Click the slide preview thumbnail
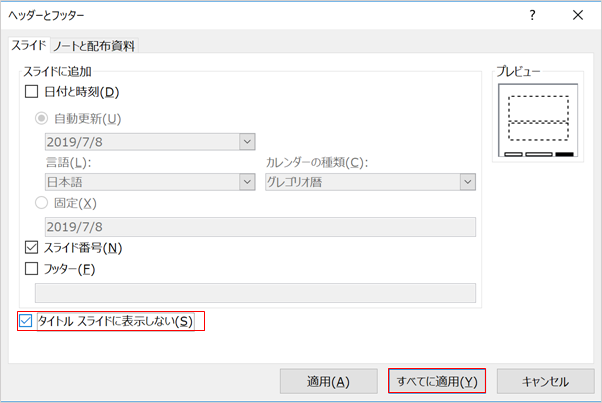This screenshot has height=403, width=602. click(538, 121)
